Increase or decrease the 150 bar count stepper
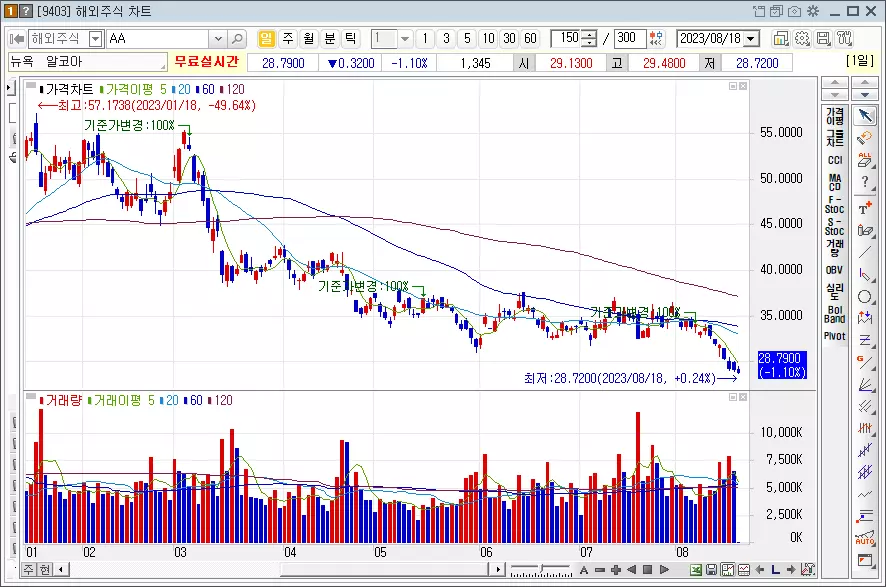 pos(589,38)
